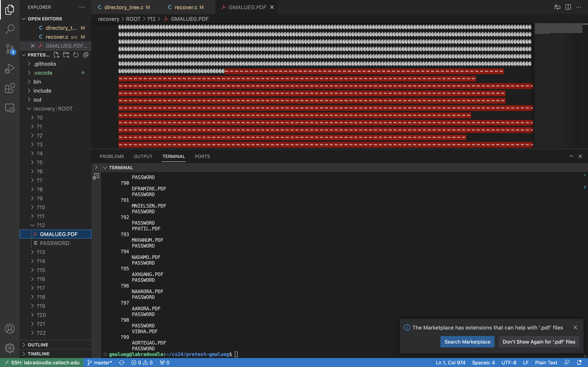Refresh the explorer file tree
This screenshot has height=367, width=588.
click(76, 55)
